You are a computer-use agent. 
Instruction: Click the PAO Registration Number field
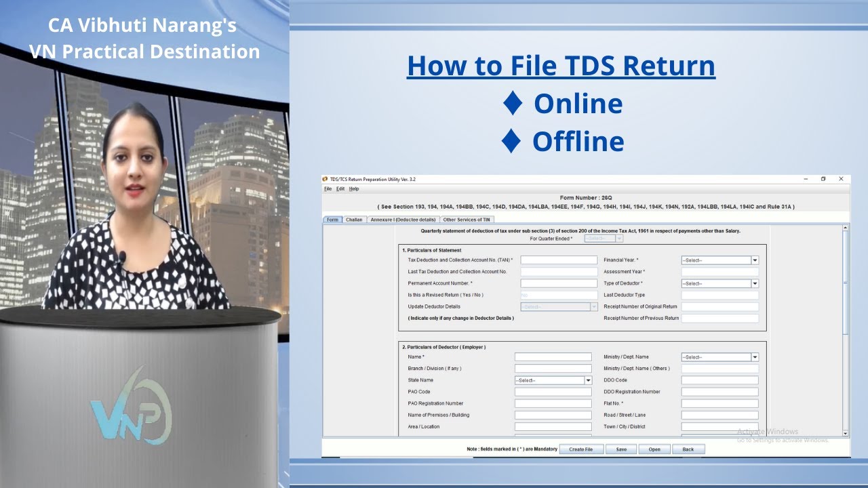coord(553,403)
